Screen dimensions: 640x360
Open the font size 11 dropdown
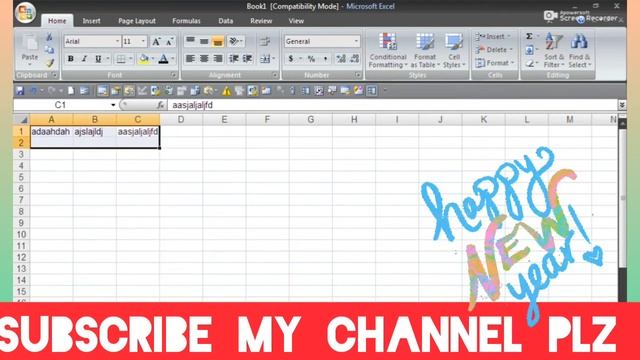pos(143,41)
